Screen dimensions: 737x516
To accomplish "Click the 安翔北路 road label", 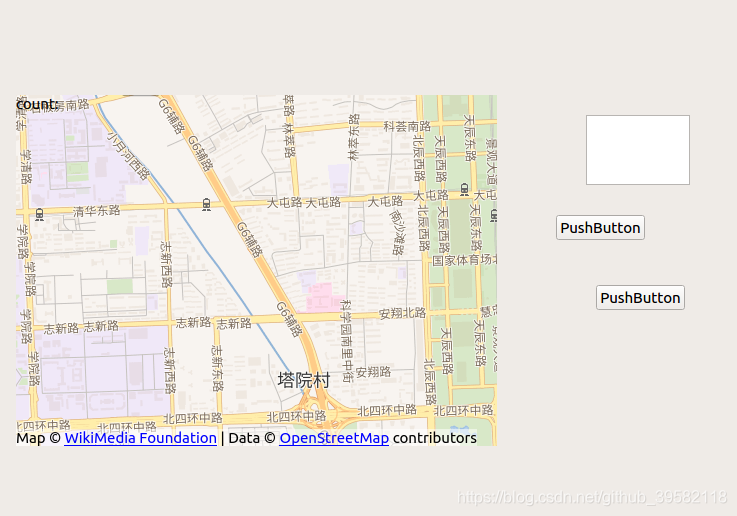I will pos(402,313).
